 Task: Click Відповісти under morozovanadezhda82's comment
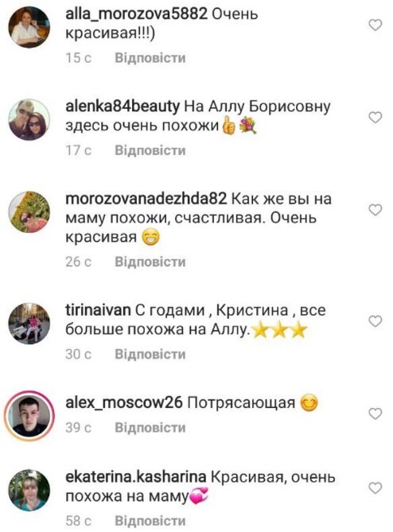pyautogui.click(x=150, y=262)
